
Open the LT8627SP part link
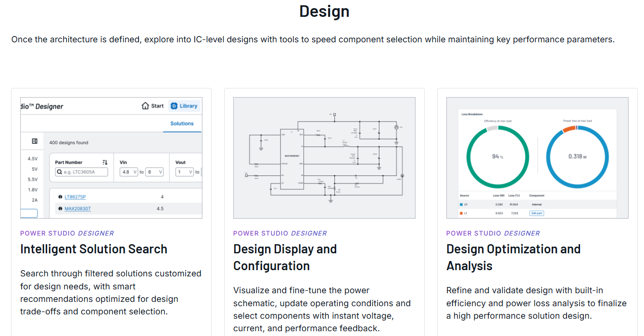pos(75,197)
